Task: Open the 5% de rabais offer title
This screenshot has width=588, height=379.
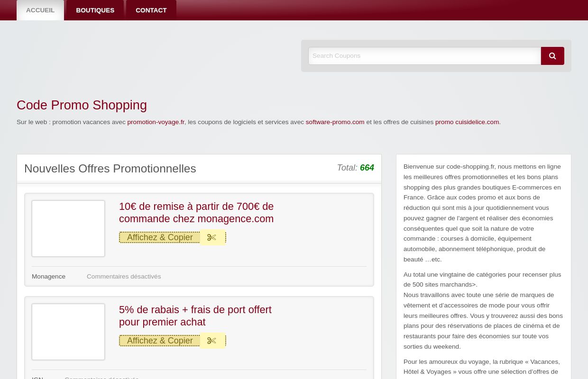Action: [195, 316]
